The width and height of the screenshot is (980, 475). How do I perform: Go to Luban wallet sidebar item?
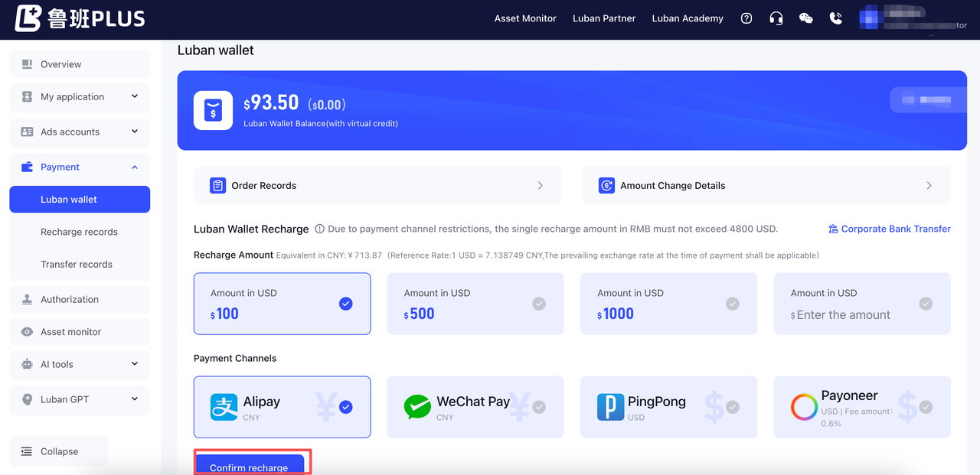[80, 200]
